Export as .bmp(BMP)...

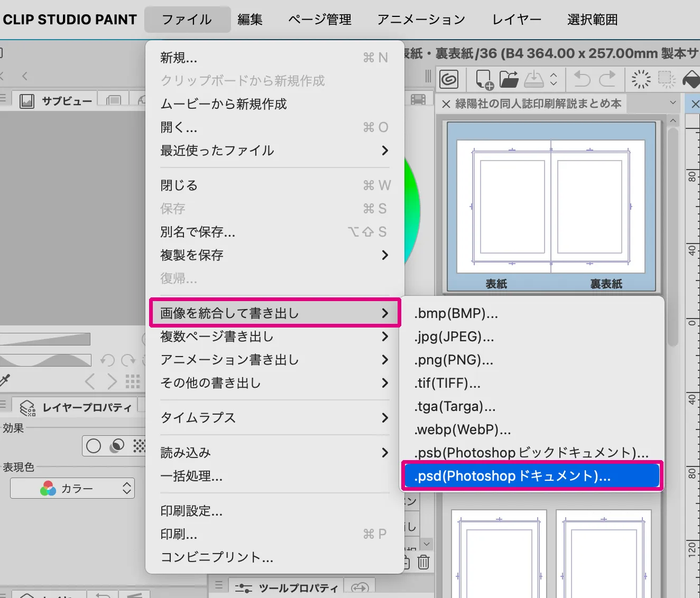532,313
